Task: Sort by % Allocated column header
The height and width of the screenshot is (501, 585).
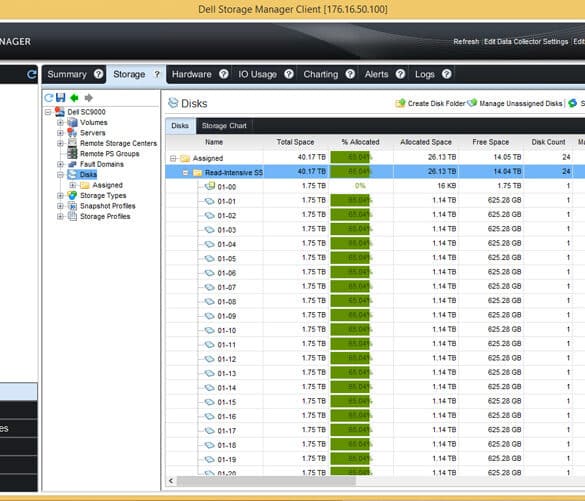Action: 360,142
